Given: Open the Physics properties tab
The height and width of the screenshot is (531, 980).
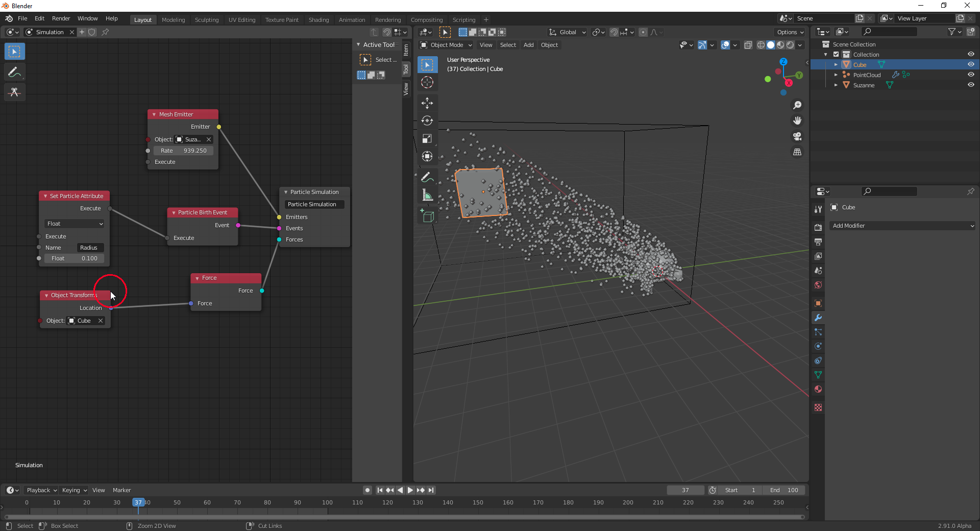Looking at the screenshot, I should [818, 346].
